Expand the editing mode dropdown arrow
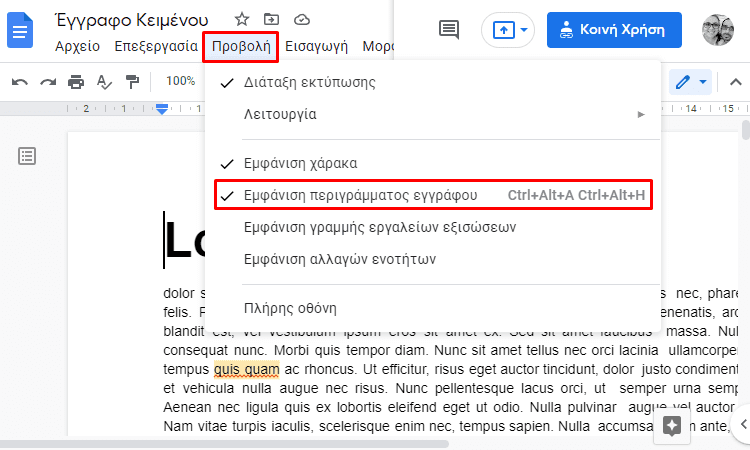750x450 pixels. 703,82
